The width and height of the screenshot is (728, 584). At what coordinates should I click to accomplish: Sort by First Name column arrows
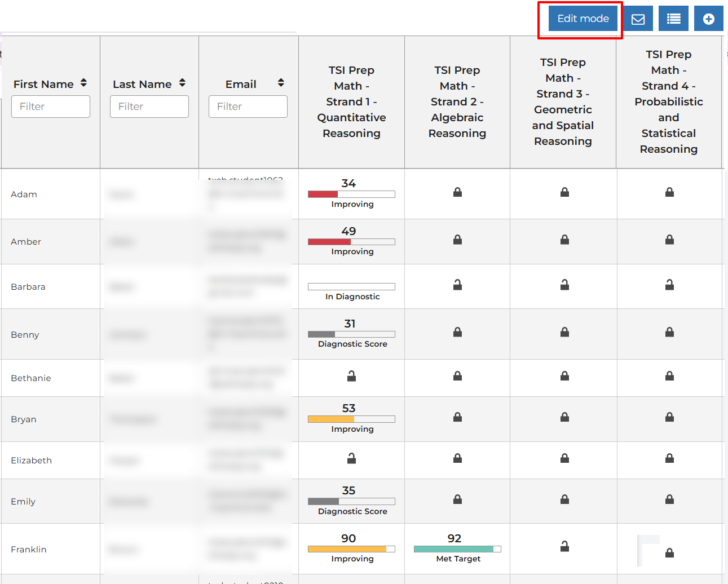83,83
